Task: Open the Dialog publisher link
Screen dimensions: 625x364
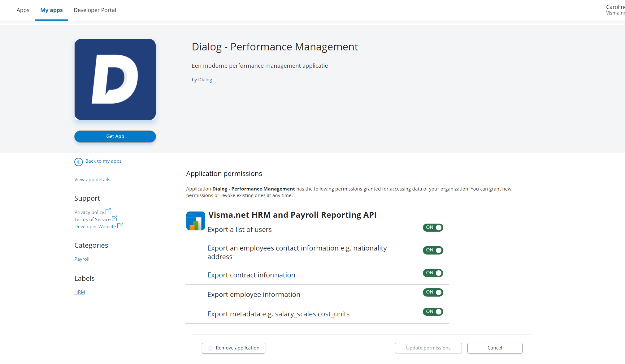Action: point(205,80)
